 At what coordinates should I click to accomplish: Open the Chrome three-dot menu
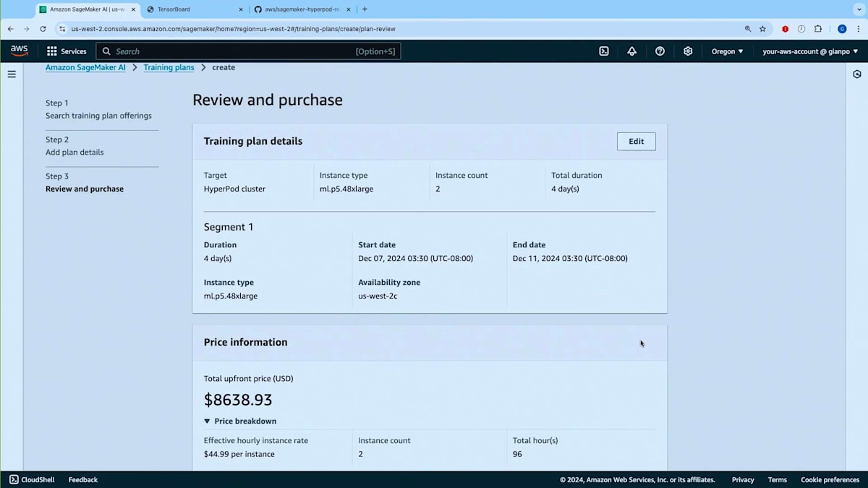click(x=859, y=29)
